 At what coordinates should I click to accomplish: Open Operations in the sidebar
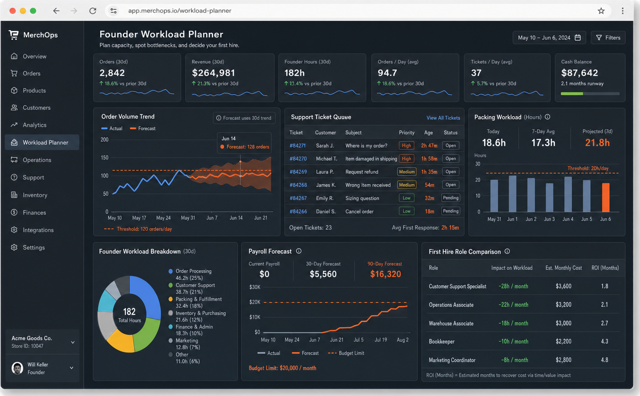coord(42,160)
